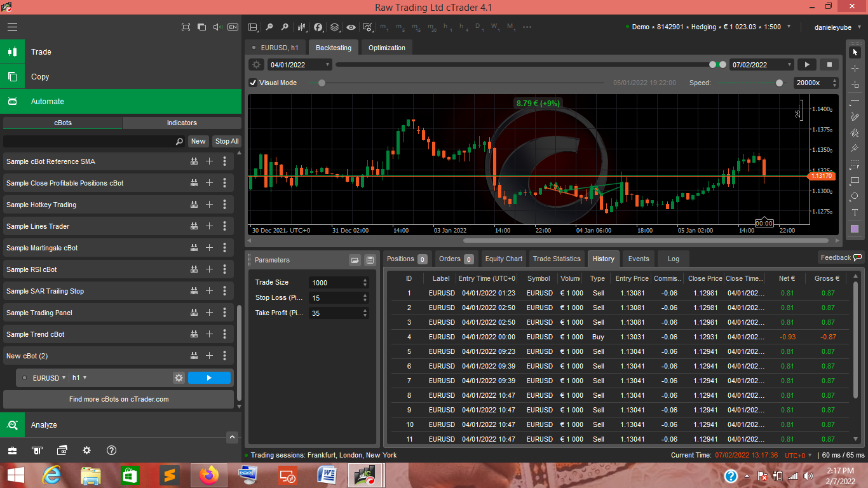The image size is (868, 488).
Task: Select the h4 timeframe
Action: pos(463,28)
